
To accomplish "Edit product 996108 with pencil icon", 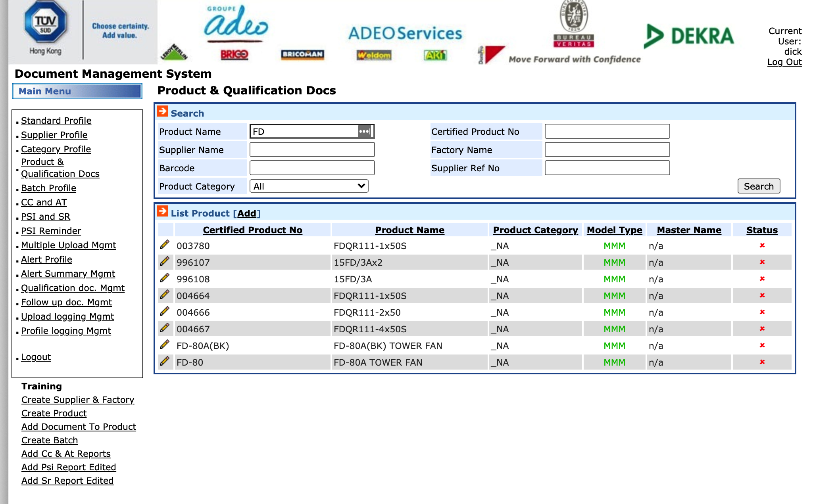I will pyautogui.click(x=165, y=278).
